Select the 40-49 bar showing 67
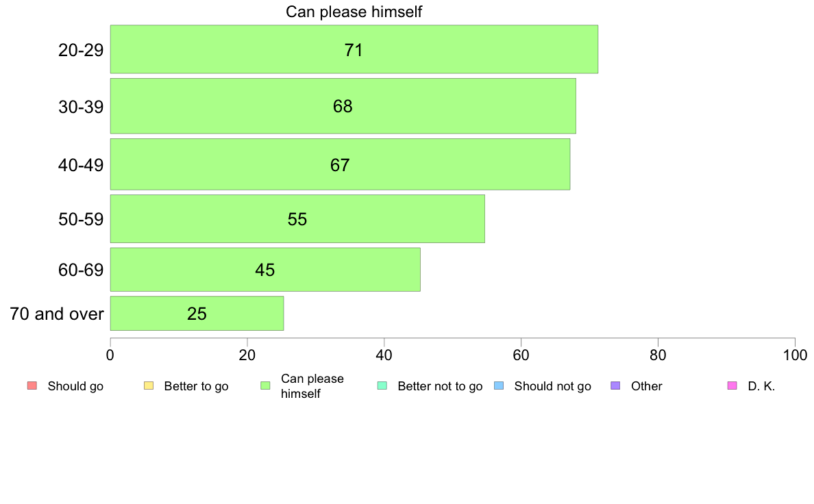This screenshot has width=814, height=504. point(340,164)
